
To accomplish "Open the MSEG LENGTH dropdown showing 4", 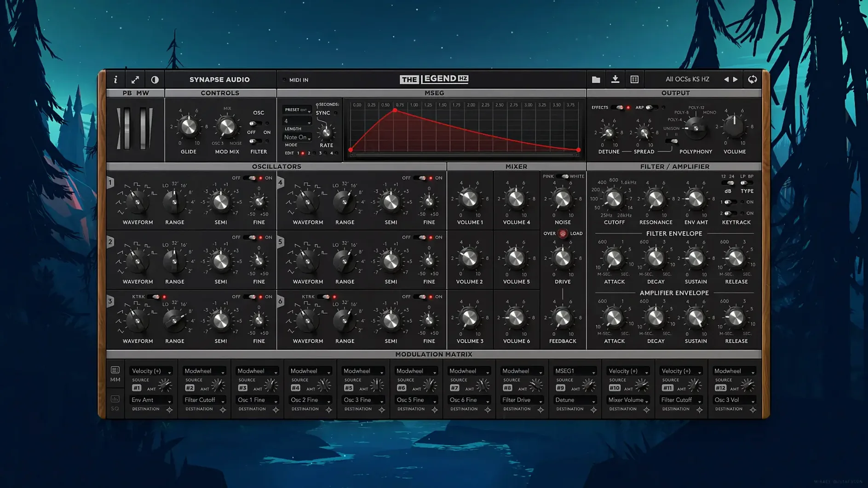I will coord(297,121).
